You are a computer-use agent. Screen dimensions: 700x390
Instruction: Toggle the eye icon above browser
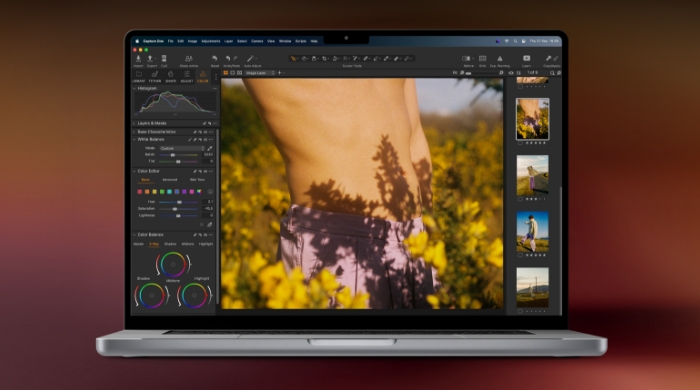tap(511, 73)
